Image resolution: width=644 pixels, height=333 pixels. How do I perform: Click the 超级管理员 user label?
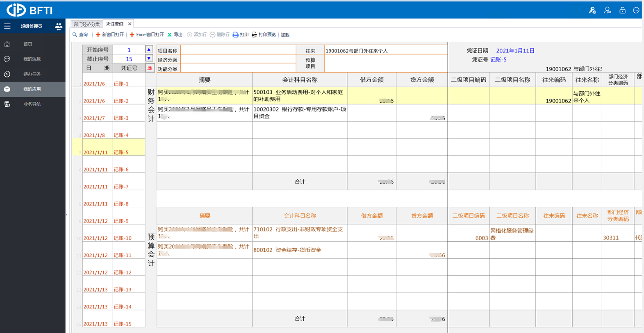click(x=32, y=26)
